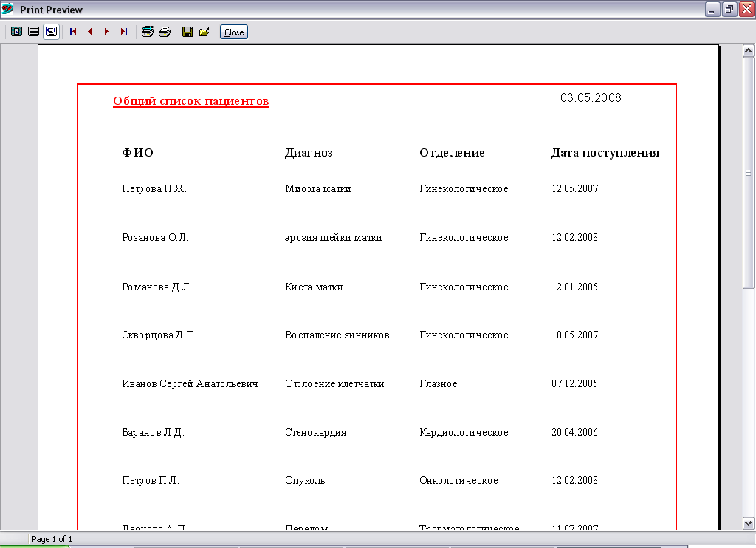The width and height of the screenshot is (756, 548).
Task: Click 'Гинекологическое' in Скворцова Д.Г. row
Action: (x=464, y=335)
